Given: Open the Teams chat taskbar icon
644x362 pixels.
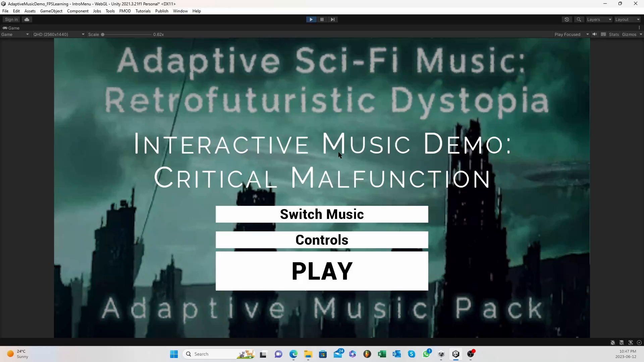Looking at the screenshot, I should click(278, 354).
